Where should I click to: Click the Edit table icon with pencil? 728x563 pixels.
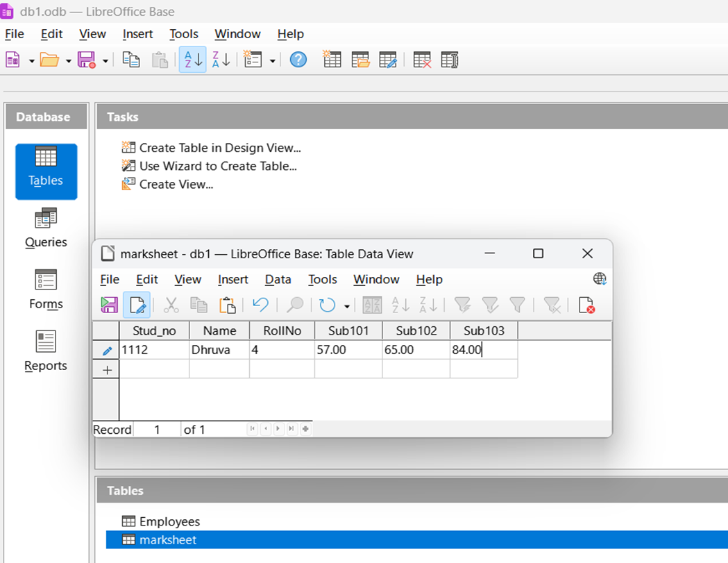pyautogui.click(x=388, y=60)
